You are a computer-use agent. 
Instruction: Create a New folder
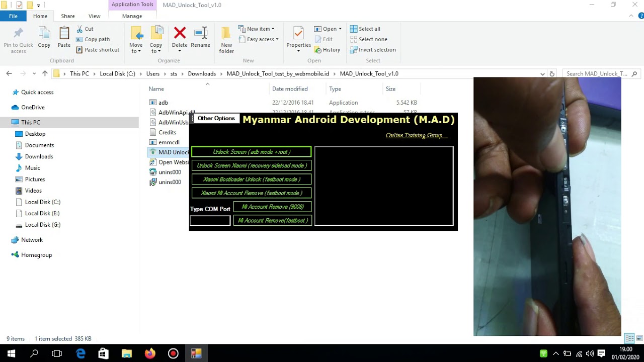[226, 40]
